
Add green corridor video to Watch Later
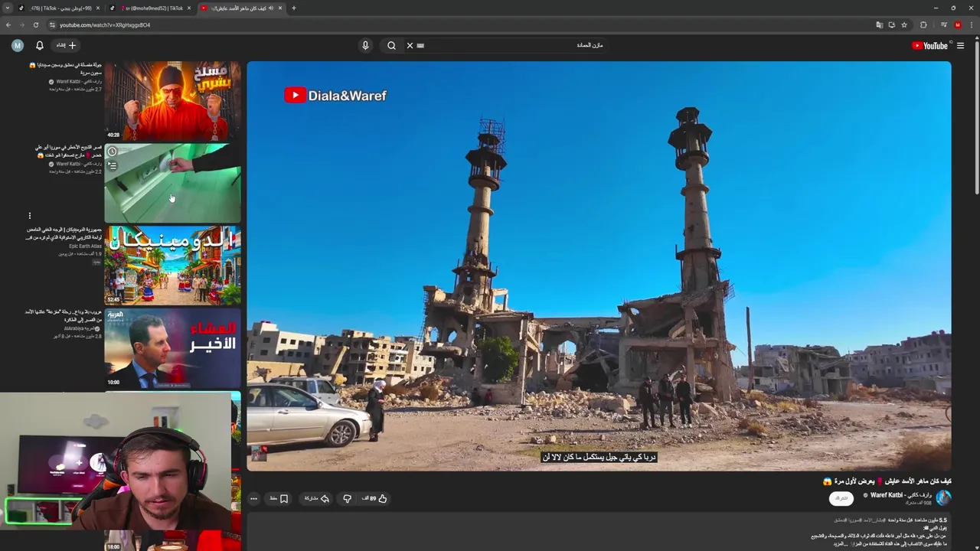point(112,152)
